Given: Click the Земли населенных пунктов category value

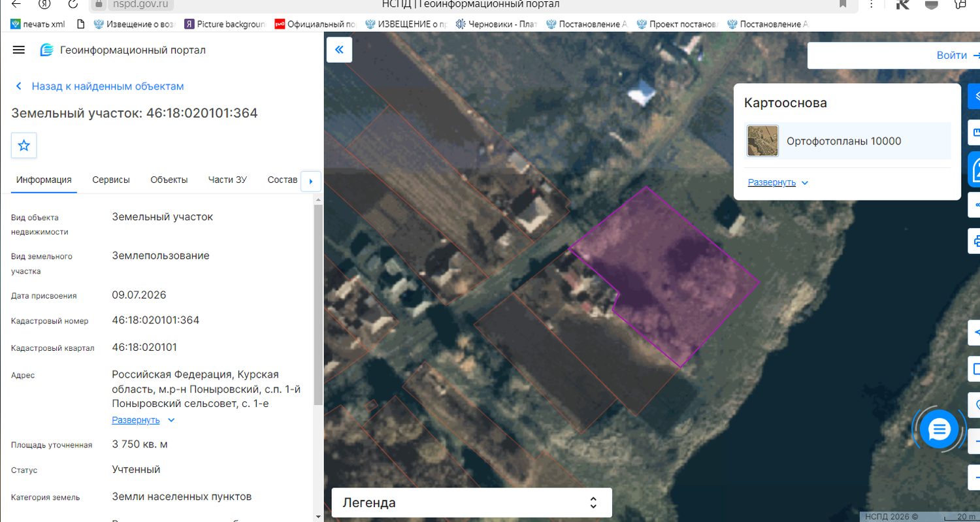Looking at the screenshot, I should click(x=182, y=497).
